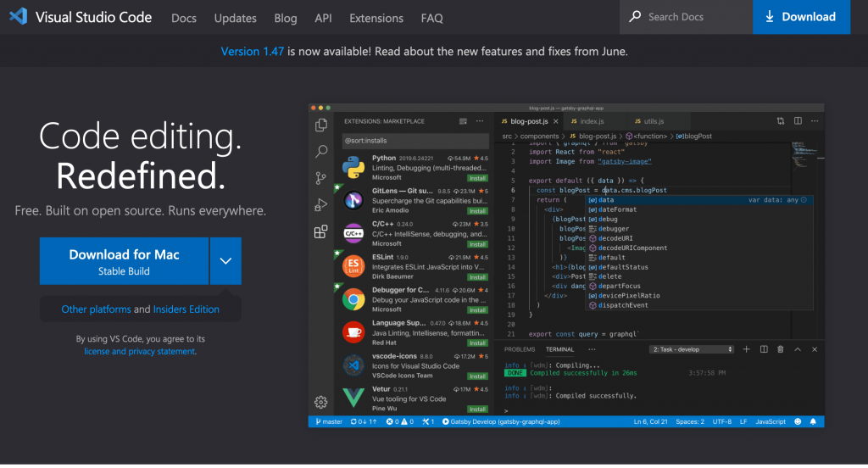868x468 pixels.
Task: Click the split editor icon
Action: coord(798,121)
